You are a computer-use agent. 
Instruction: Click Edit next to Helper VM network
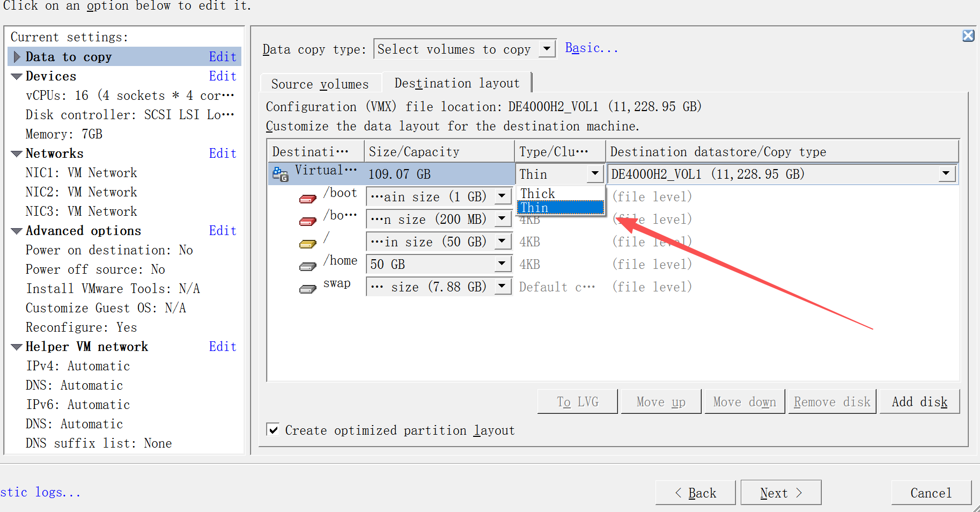point(223,347)
